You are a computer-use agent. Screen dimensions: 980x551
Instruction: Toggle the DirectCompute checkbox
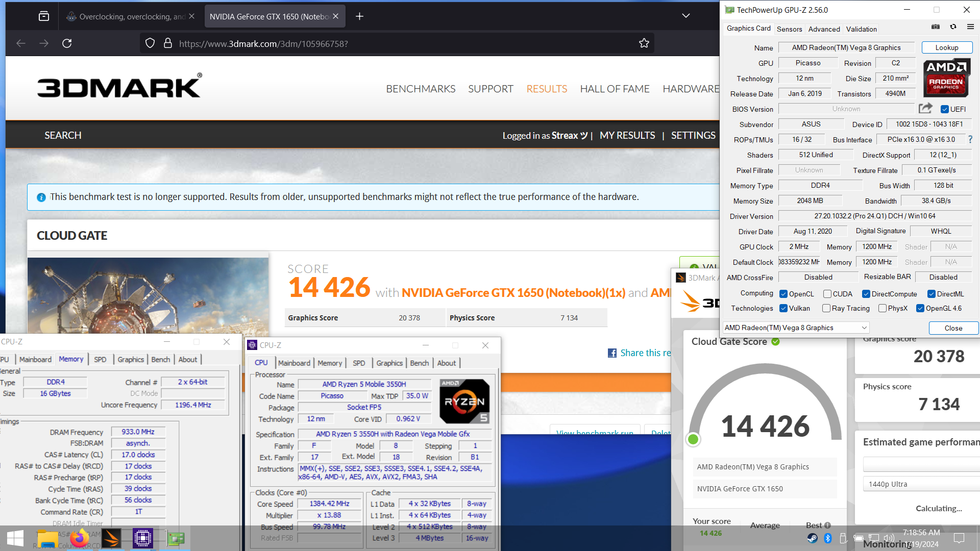(x=866, y=294)
